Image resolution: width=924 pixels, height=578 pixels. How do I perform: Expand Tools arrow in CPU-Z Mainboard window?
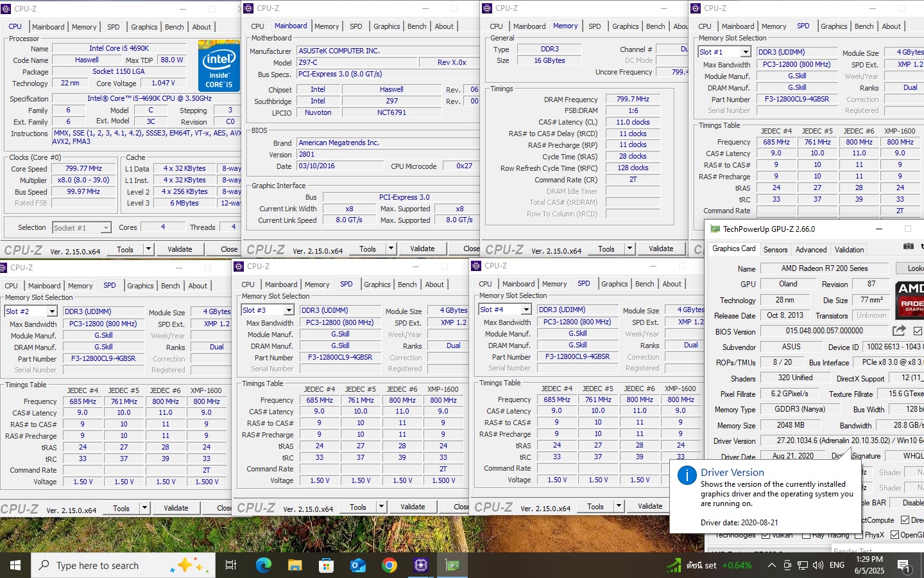click(x=391, y=249)
